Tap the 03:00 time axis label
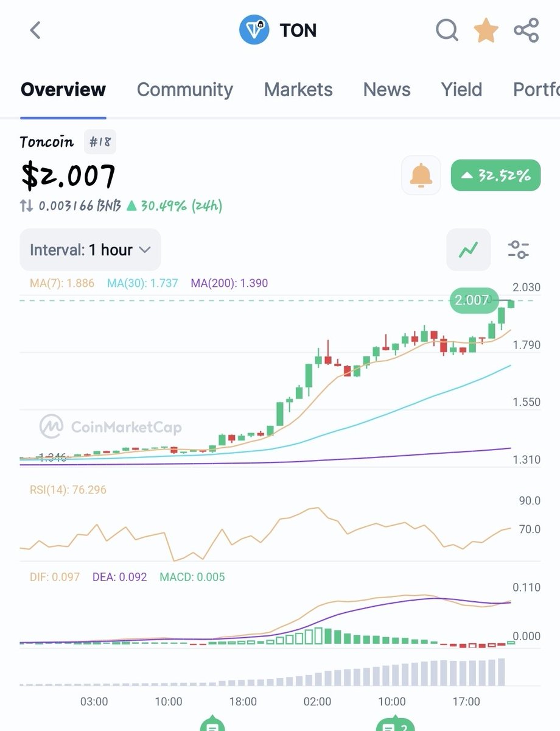This screenshot has width=560, height=731. pyautogui.click(x=94, y=701)
